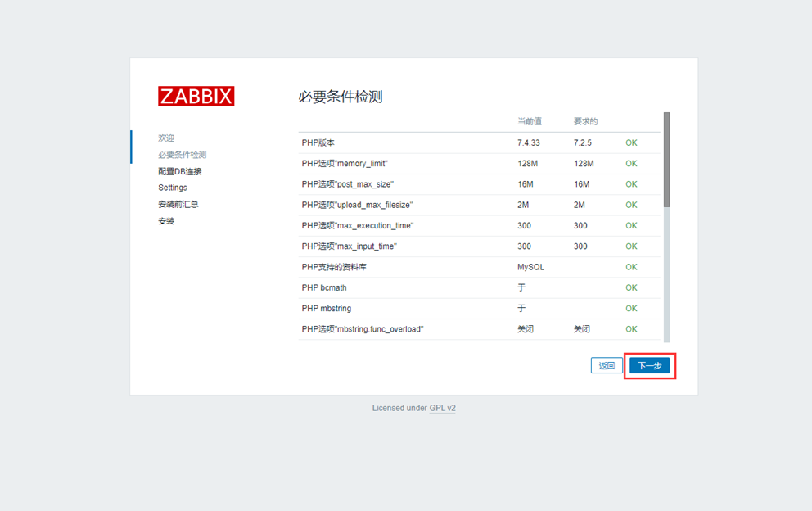Click the 必要条件检测 page heading
812x511 pixels.
point(341,97)
